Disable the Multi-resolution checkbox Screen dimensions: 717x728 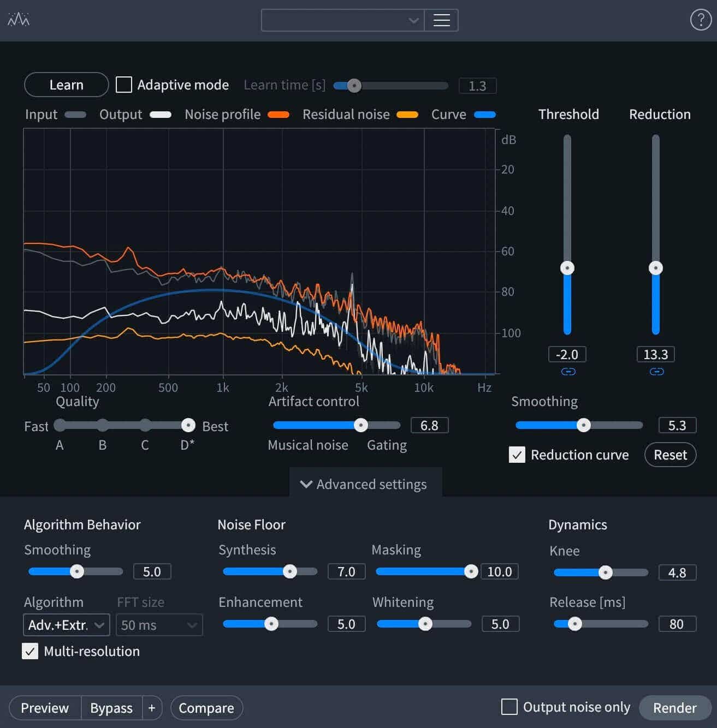[30, 651]
